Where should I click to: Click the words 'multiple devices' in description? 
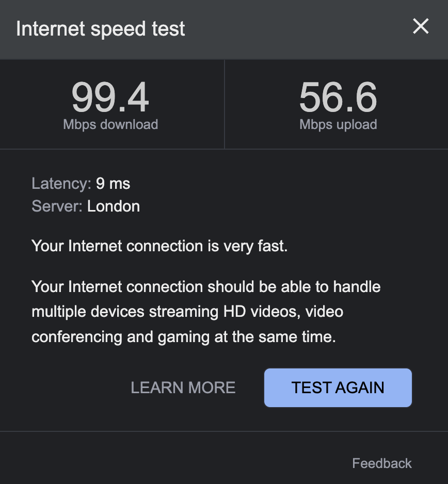88,312
